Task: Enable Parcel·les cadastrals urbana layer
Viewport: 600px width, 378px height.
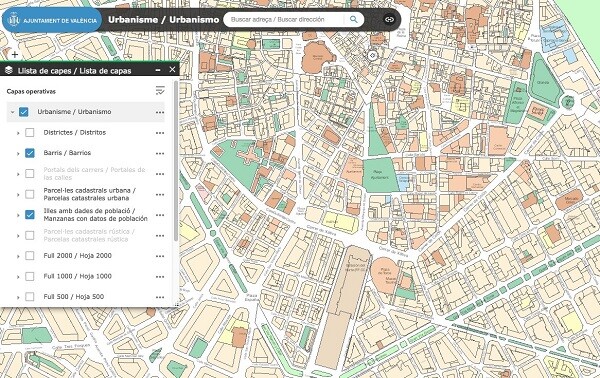Action: click(29, 194)
